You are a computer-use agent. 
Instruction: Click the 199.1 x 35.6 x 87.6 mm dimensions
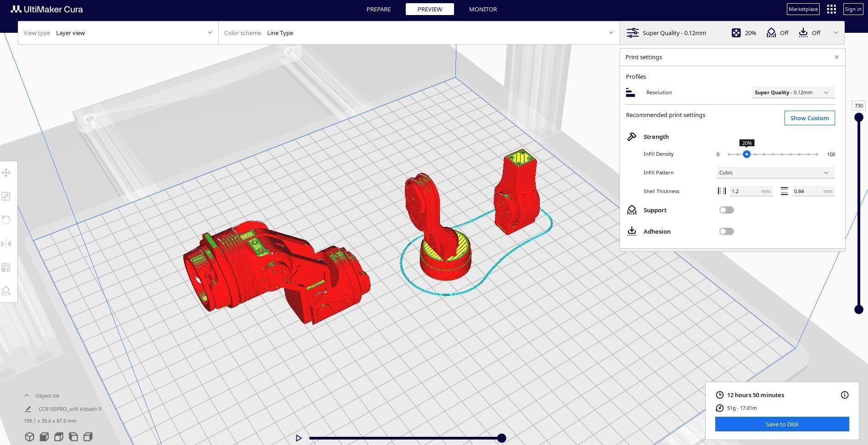[50, 421]
